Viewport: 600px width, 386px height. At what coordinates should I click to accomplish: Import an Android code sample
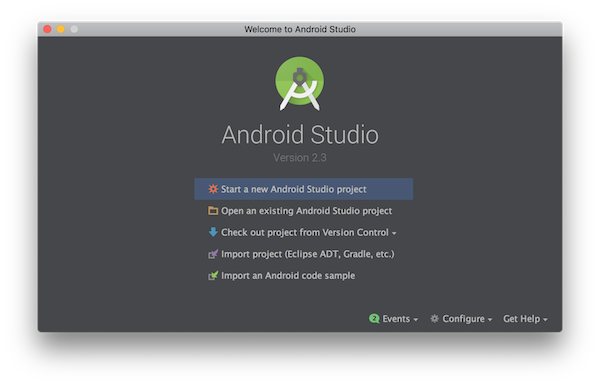pos(303,275)
